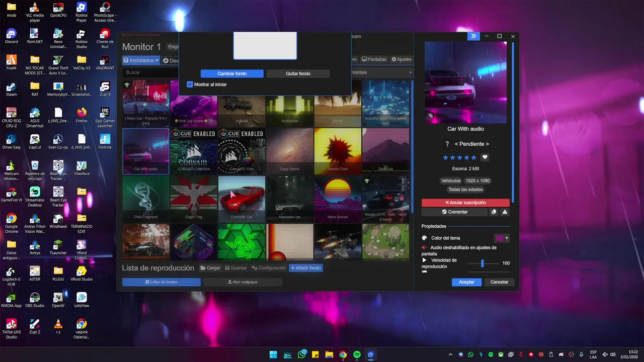Open WhatsApp from the taskbar
Screen dimensions: 644x362
301,354
